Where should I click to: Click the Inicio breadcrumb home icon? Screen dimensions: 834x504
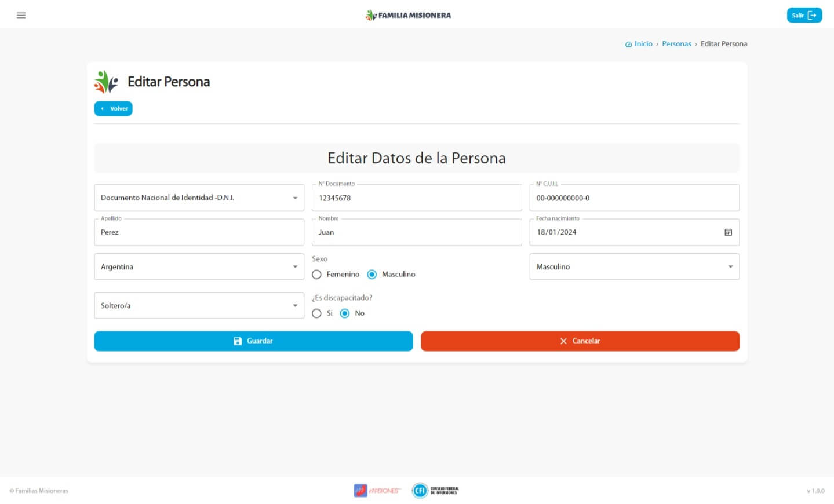coord(628,44)
